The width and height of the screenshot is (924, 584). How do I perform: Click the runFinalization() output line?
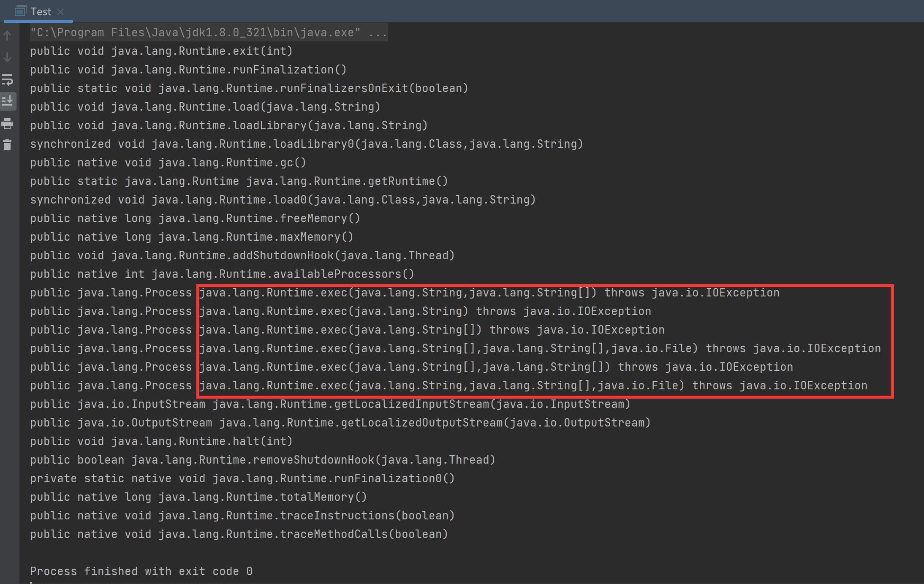[x=188, y=70]
